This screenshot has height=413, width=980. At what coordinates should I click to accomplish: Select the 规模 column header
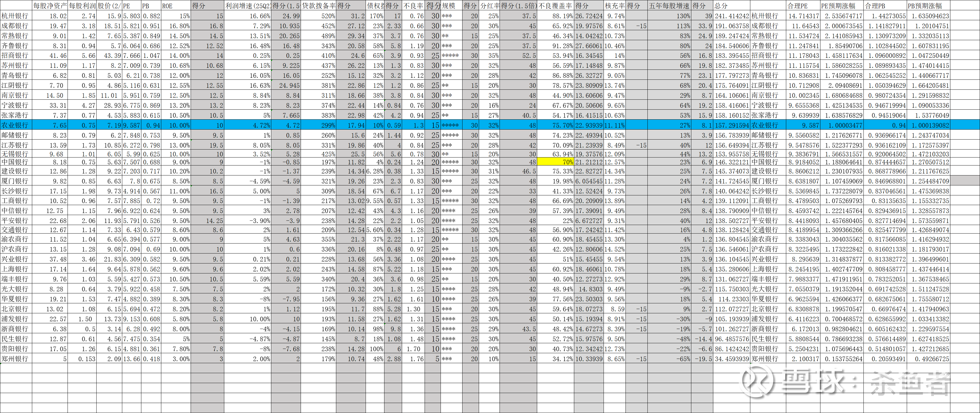pyautogui.click(x=451, y=6)
